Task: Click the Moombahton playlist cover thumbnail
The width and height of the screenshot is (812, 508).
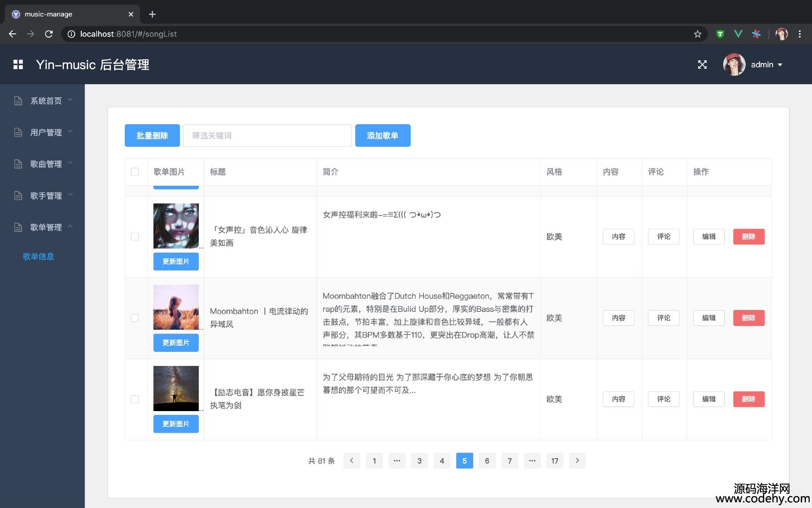Action: 176,307
